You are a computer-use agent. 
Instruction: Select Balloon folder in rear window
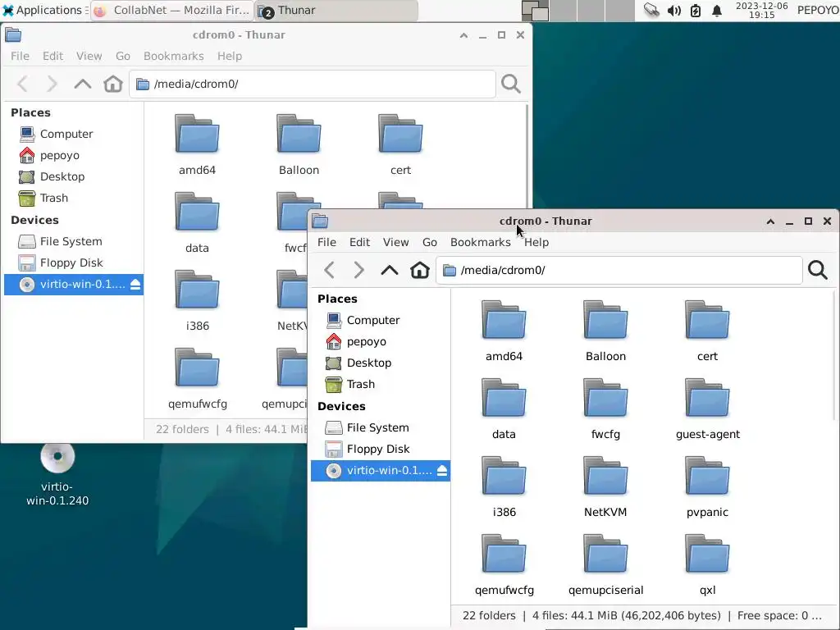pos(299,145)
